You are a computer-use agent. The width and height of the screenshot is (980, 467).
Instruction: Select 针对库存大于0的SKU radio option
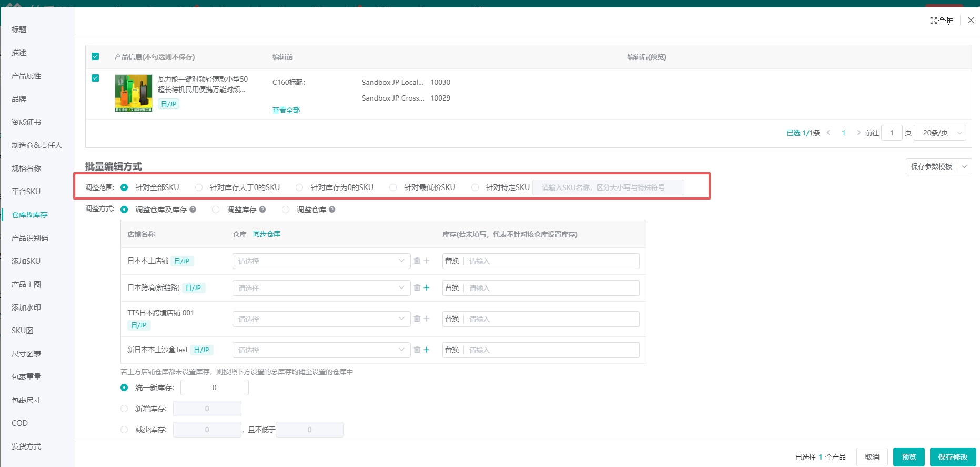(x=199, y=187)
